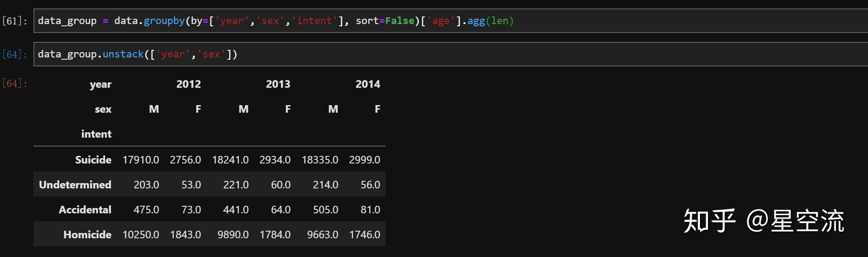
Task: Select cell value 505.0
Action: 325,210
